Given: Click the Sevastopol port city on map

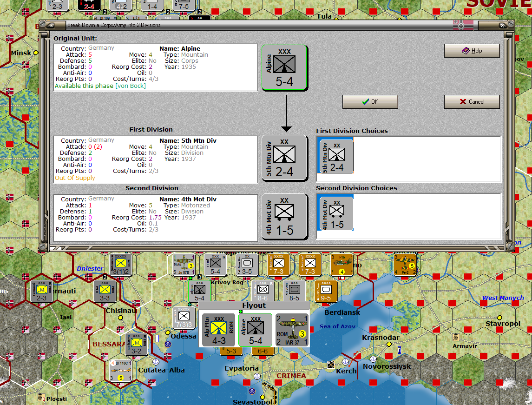Looking at the screenshot, I should click(x=262, y=397).
